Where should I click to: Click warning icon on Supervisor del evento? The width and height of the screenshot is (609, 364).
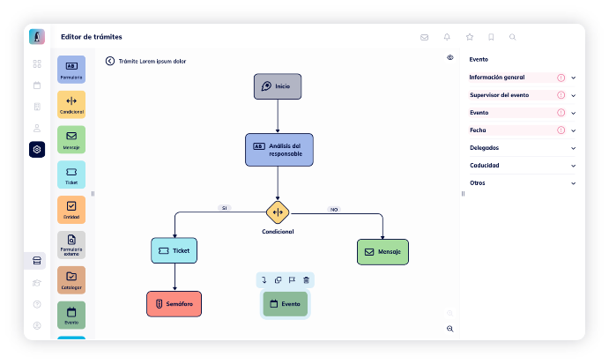tap(561, 95)
